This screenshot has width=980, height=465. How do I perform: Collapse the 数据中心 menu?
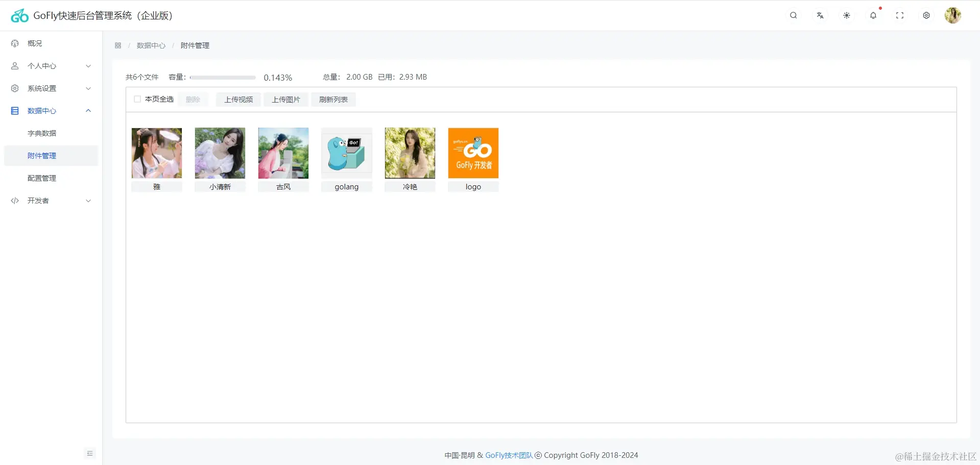[x=51, y=111]
